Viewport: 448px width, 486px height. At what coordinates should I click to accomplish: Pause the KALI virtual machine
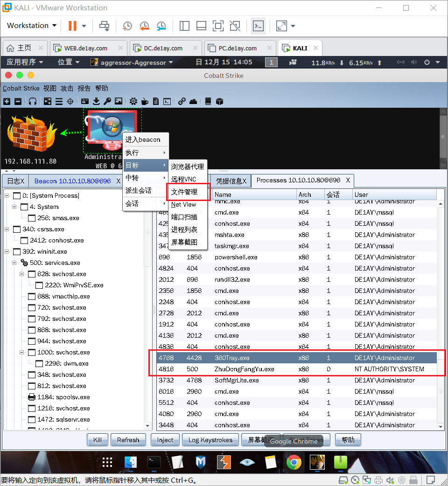[x=72, y=26]
